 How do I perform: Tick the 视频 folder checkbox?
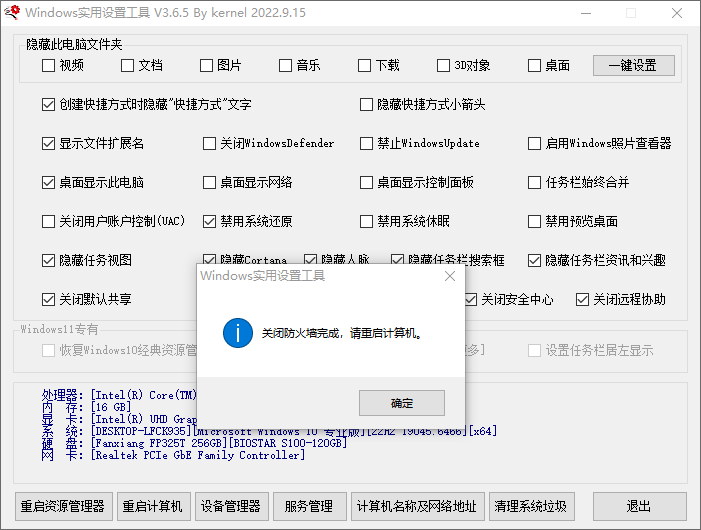48,66
